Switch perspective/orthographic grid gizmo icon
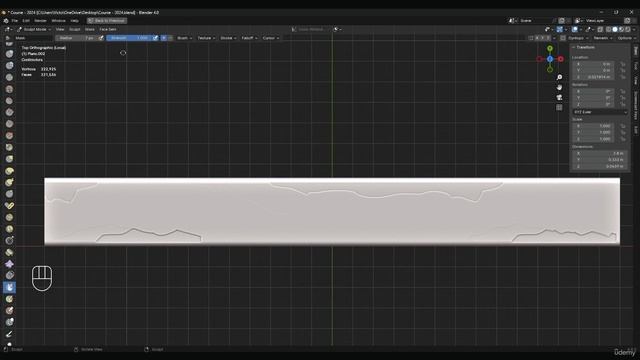The height and width of the screenshot is (360, 640). tap(559, 107)
